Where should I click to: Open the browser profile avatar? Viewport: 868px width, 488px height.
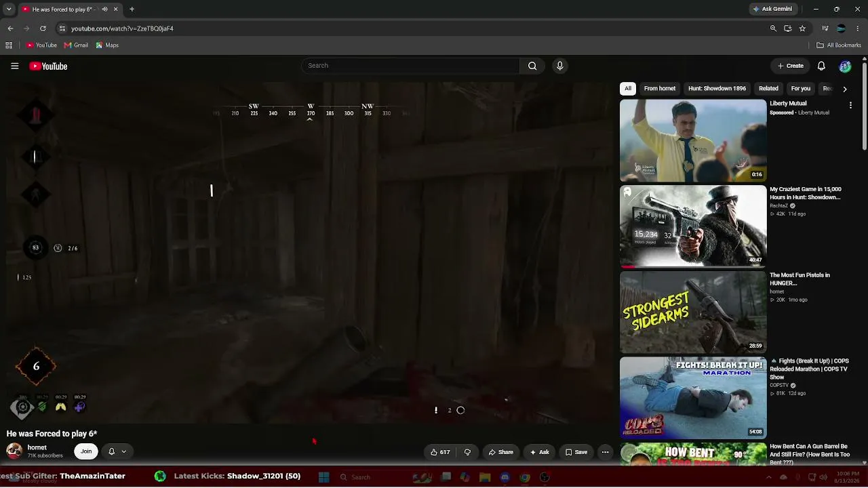coord(841,28)
